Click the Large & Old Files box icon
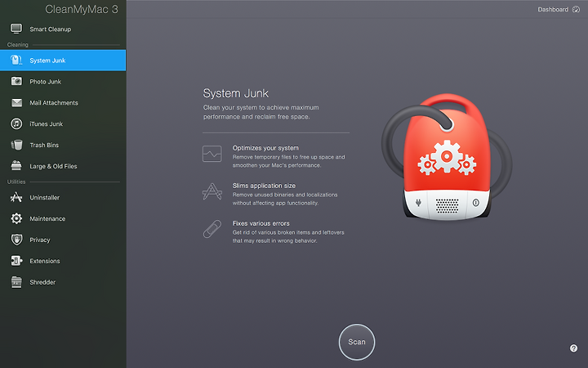The width and height of the screenshot is (588, 368). coord(16,165)
